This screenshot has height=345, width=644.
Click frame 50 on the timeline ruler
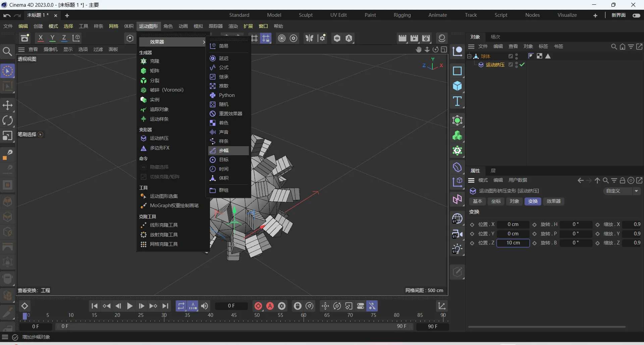tap(257, 315)
